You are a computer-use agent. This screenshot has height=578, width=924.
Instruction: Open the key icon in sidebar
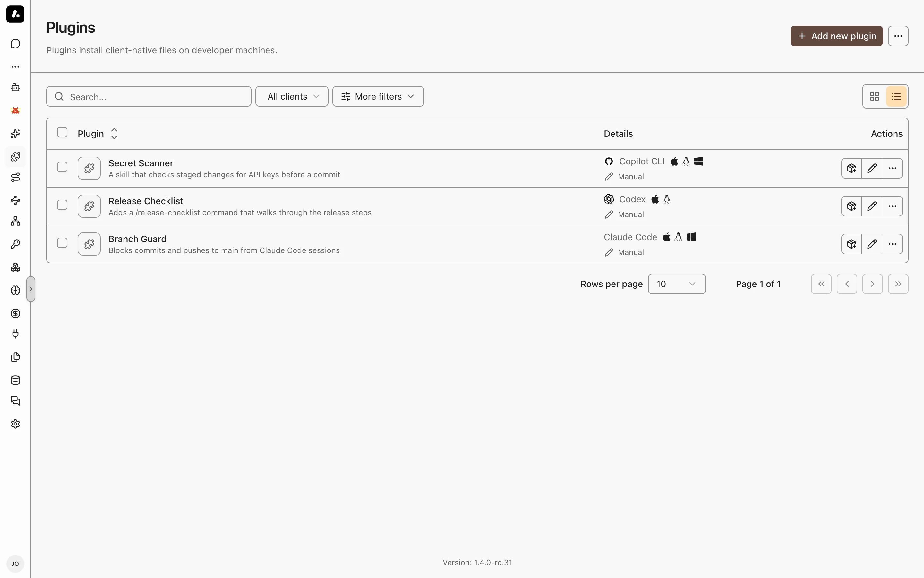tap(15, 244)
